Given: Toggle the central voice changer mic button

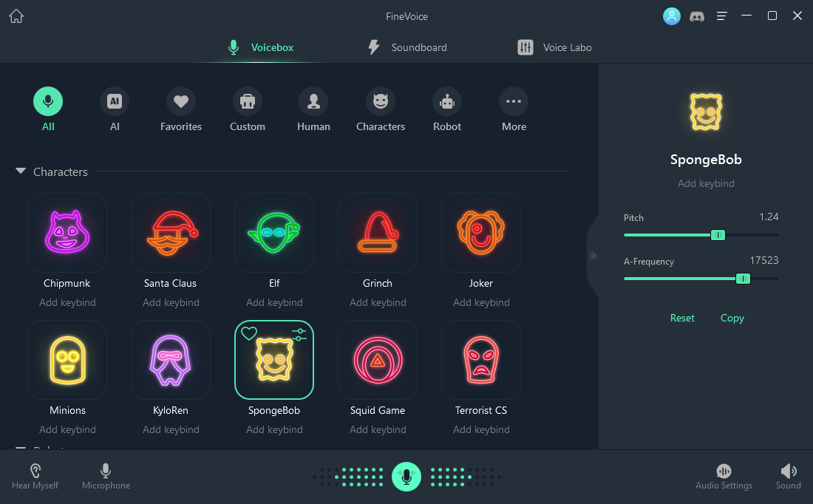Looking at the screenshot, I should [406, 477].
